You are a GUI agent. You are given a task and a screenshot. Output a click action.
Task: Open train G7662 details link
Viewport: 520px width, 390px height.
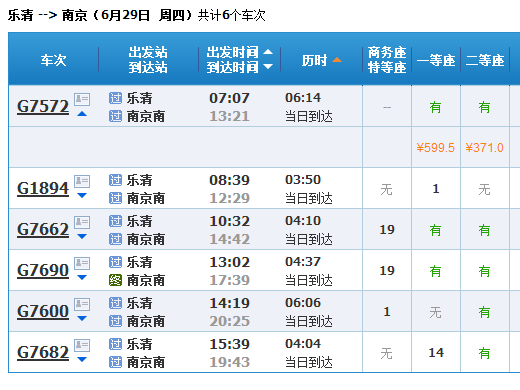tap(43, 230)
